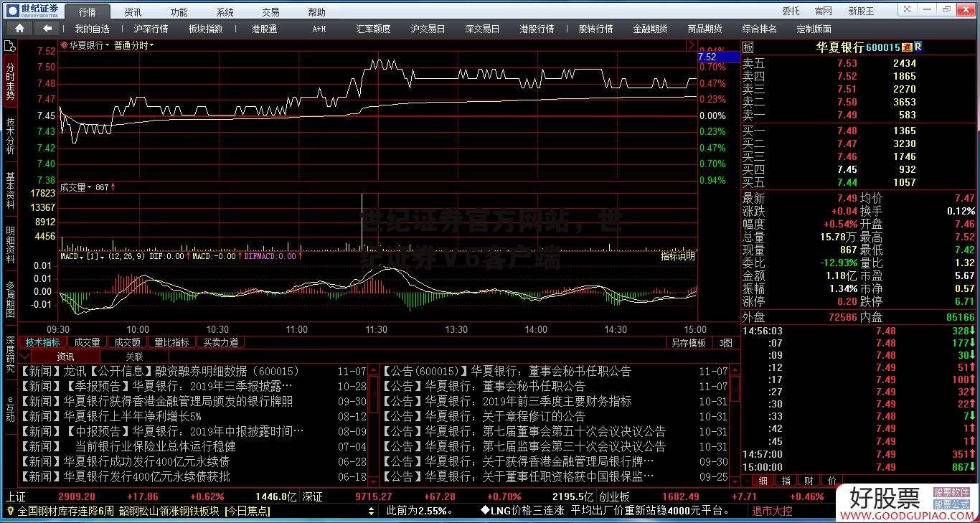This screenshot has height=523, width=980.
Task: Open the 帮助 menu
Action: [x=316, y=12]
